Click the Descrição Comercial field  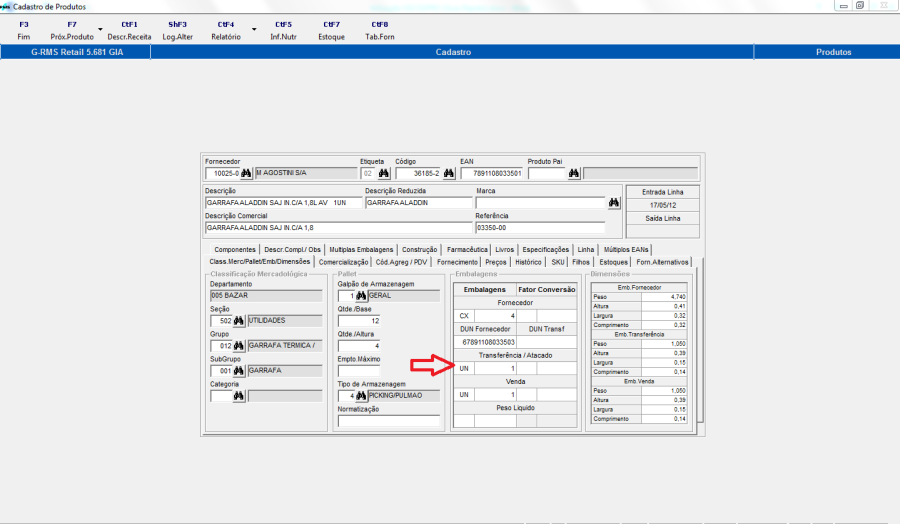339,228
